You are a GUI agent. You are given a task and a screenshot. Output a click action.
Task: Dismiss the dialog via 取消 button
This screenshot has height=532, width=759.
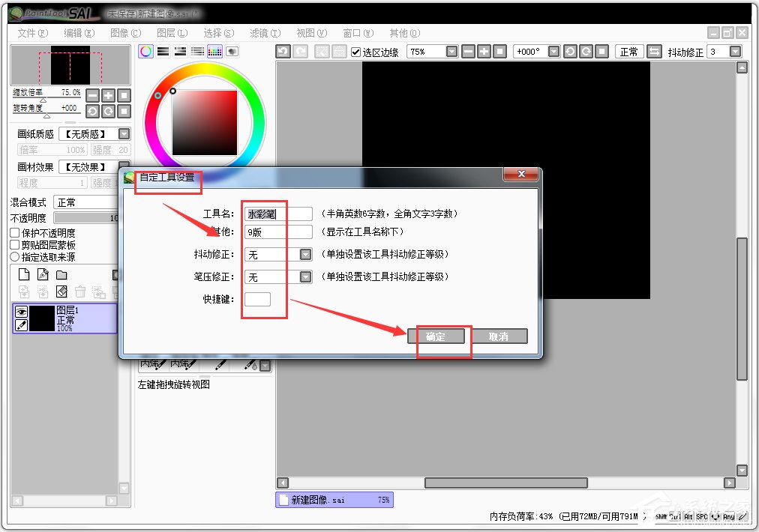tap(499, 336)
